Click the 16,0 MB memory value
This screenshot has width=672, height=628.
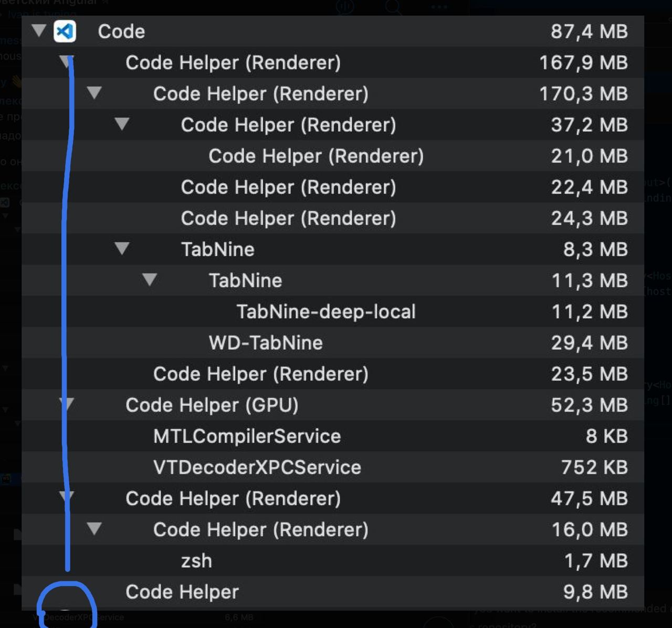coord(590,530)
